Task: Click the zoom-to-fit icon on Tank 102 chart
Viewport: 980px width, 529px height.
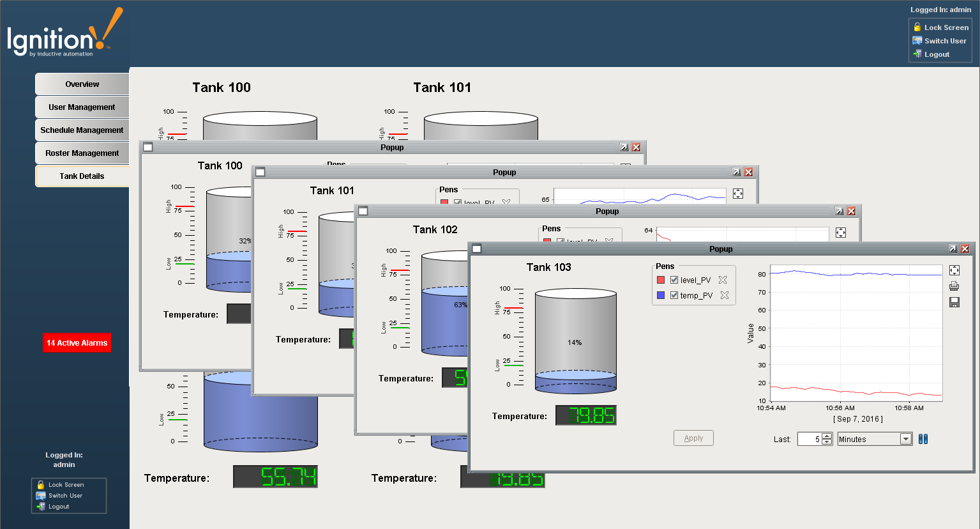Action: tap(841, 233)
